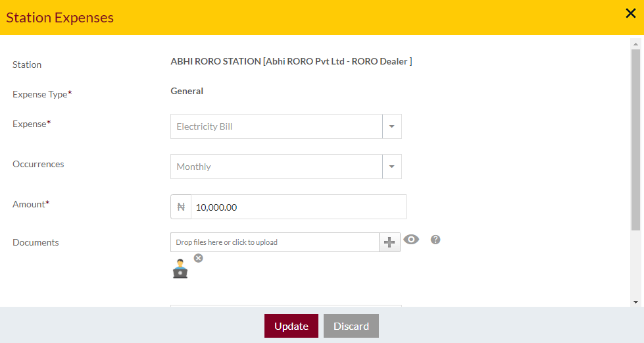
Task: Click the plus icon to add documents
Action: tap(389, 242)
